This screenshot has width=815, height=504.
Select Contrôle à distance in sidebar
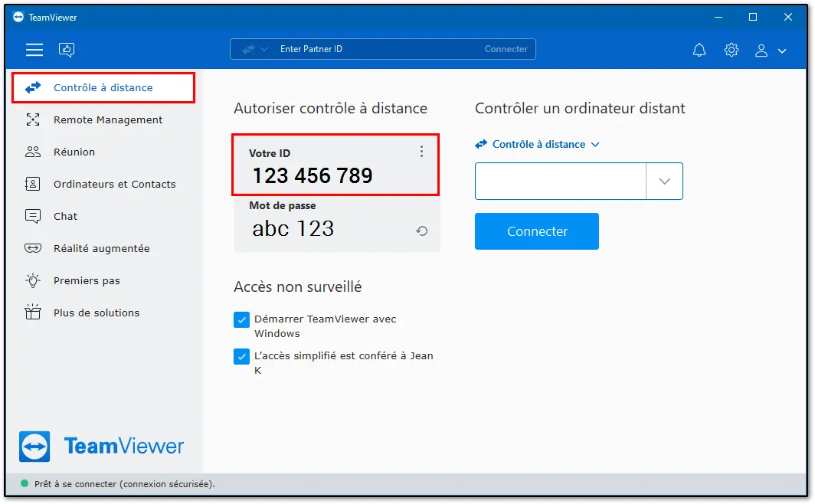tap(103, 88)
